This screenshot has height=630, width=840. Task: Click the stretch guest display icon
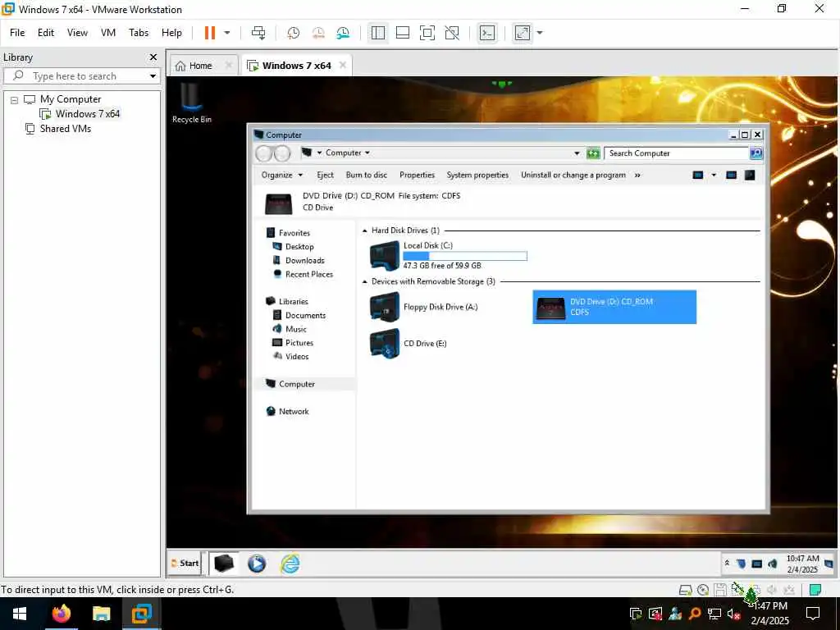click(523, 33)
